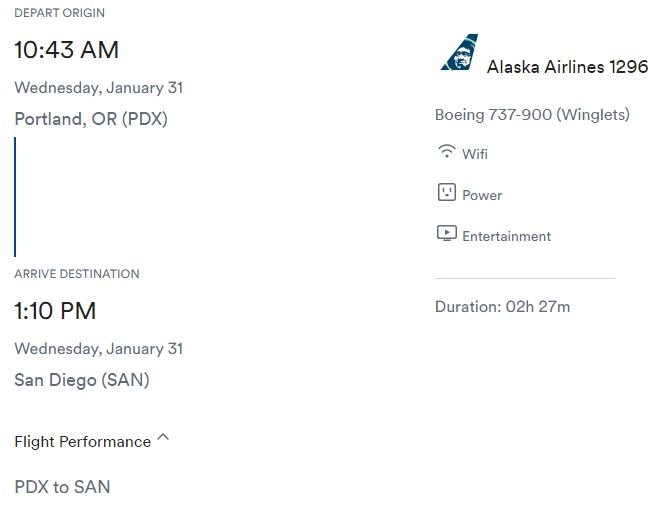The width and height of the screenshot is (664, 506).
Task: Collapse the Flight Performance chevron
Action: [x=163, y=437]
